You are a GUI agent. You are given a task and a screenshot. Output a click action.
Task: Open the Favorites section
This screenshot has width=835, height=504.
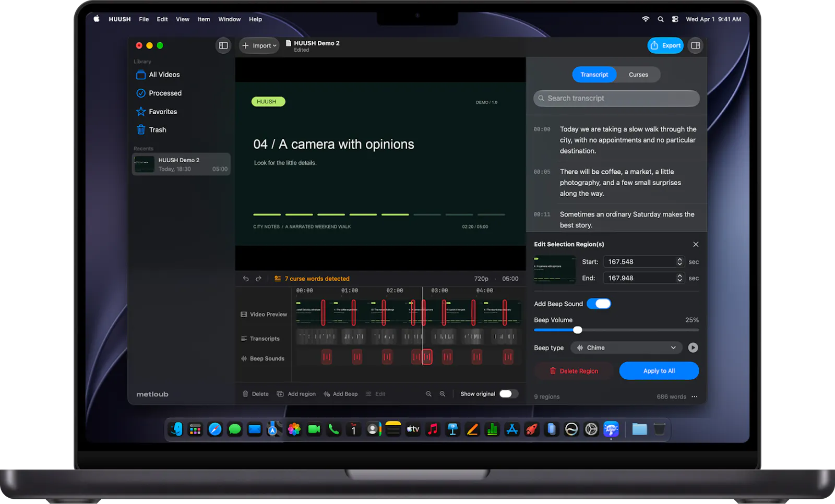pos(157,112)
